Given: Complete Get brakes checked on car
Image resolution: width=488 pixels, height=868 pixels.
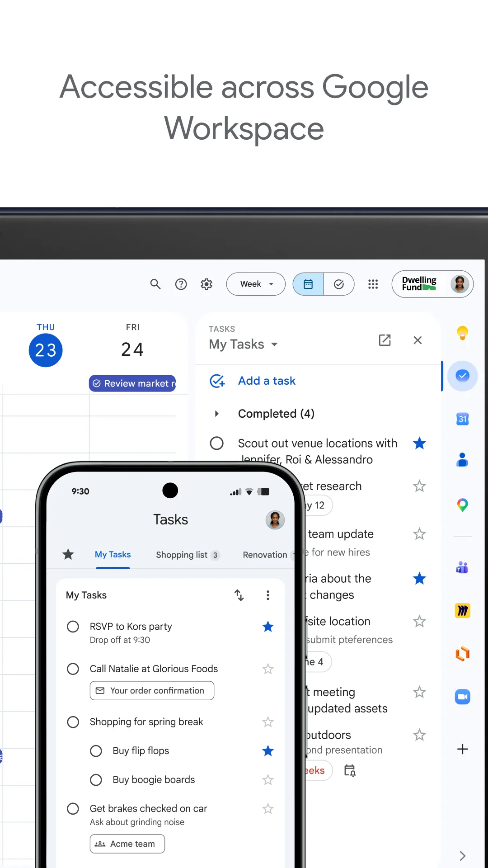Looking at the screenshot, I should pos(73,808).
